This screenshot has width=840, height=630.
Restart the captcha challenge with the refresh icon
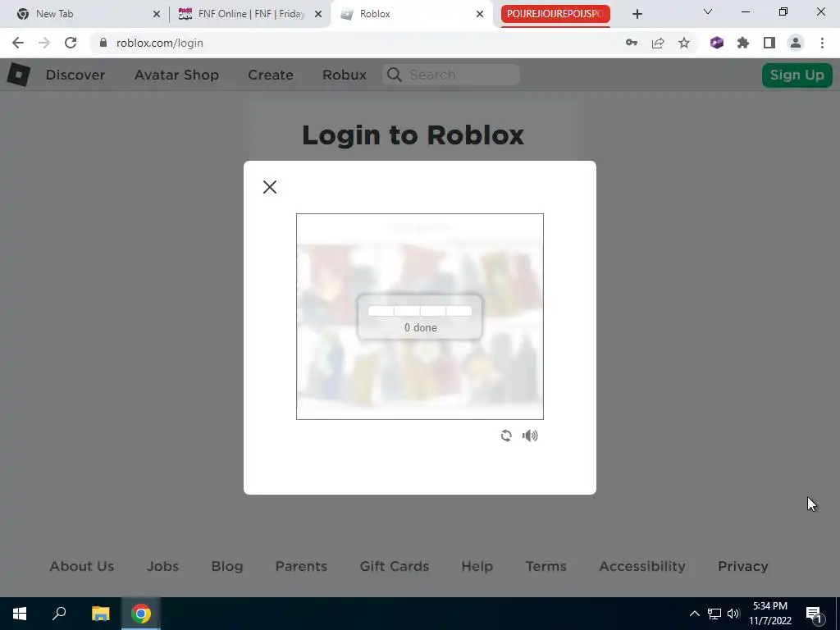pos(506,436)
